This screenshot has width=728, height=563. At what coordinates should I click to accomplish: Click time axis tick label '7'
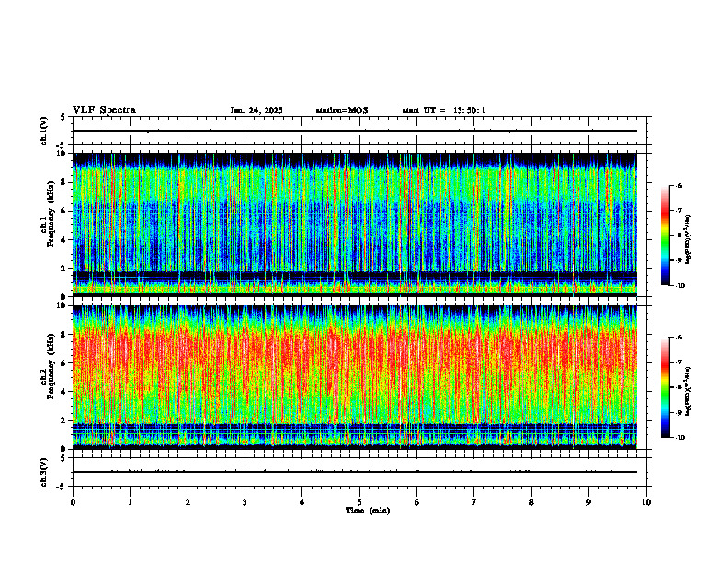474,502
